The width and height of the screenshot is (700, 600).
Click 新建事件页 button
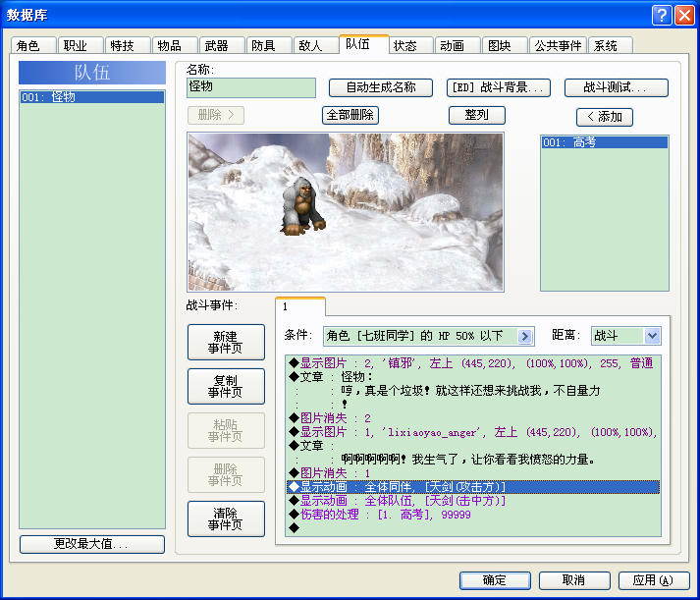coord(226,342)
